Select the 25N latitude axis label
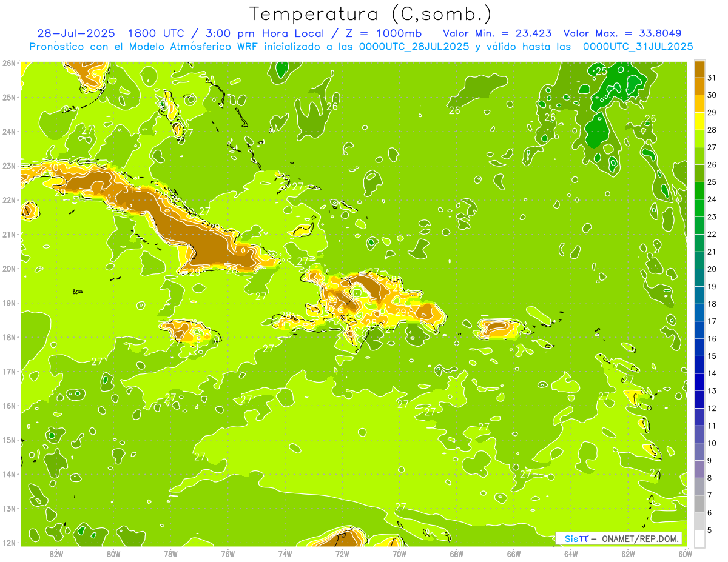The height and width of the screenshot is (562, 728). tap(9, 97)
